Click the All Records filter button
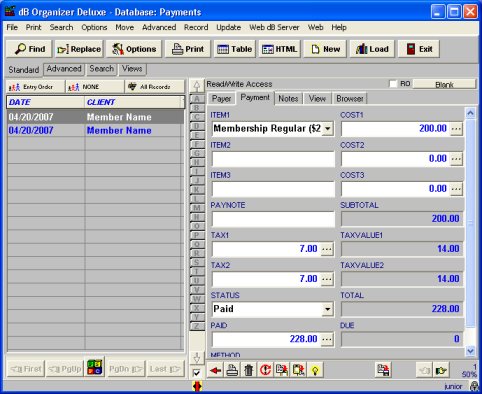Viewport: 482px width, 394px height. [x=155, y=87]
